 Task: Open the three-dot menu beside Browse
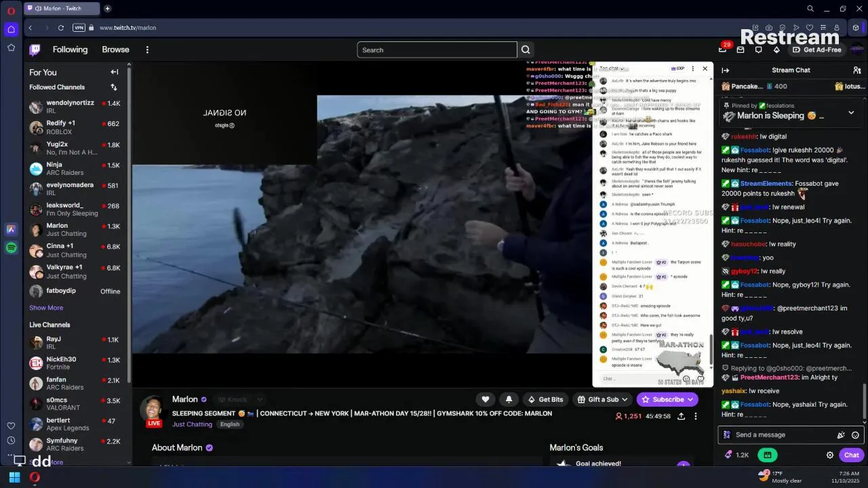147,49
